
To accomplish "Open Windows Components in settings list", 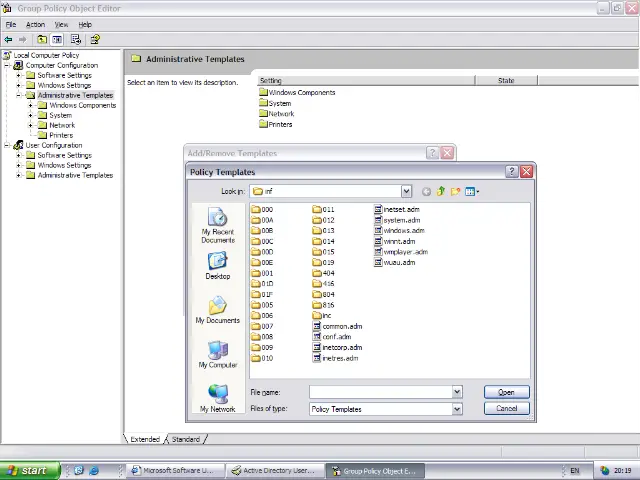I will click(297, 93).
